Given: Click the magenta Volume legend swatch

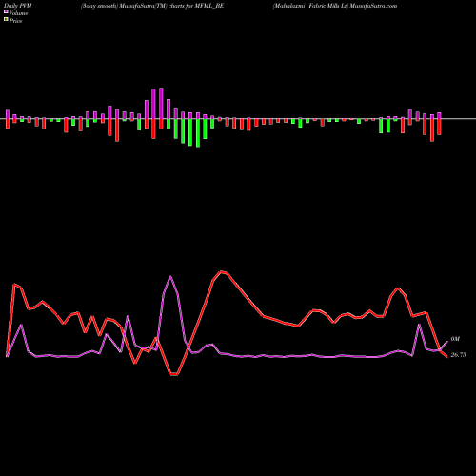Looking at the screenshot, I should click(x=6, y=12).
